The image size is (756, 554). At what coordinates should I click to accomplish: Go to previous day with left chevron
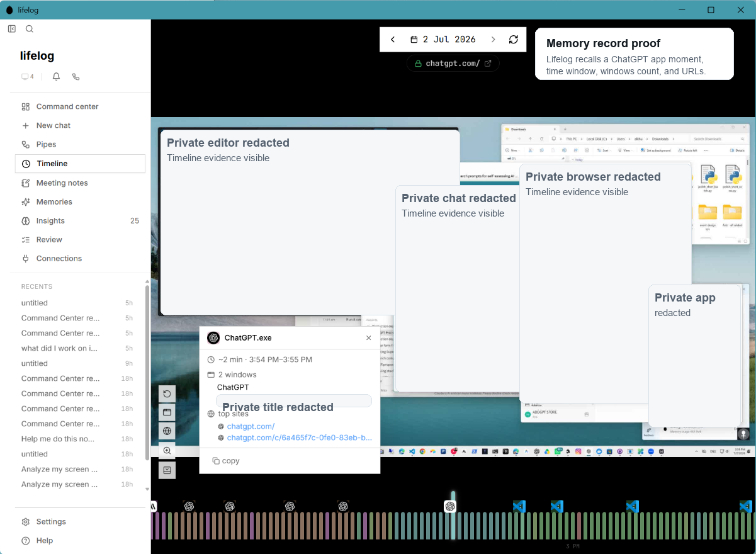393,40
